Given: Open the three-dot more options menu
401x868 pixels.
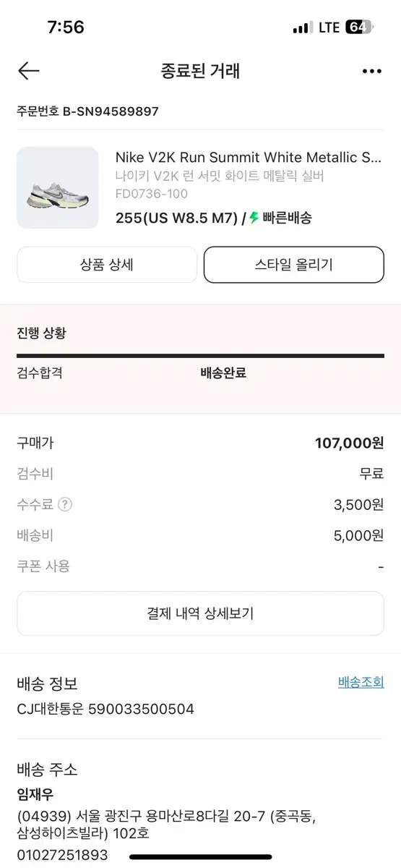Looking at the screenshot, I should 371,71.
